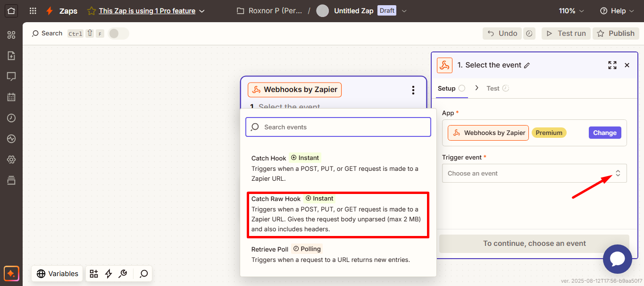644x286 pixels.
Task: Open the dropdown chevron next to Draft
Action: click(404, 11)
